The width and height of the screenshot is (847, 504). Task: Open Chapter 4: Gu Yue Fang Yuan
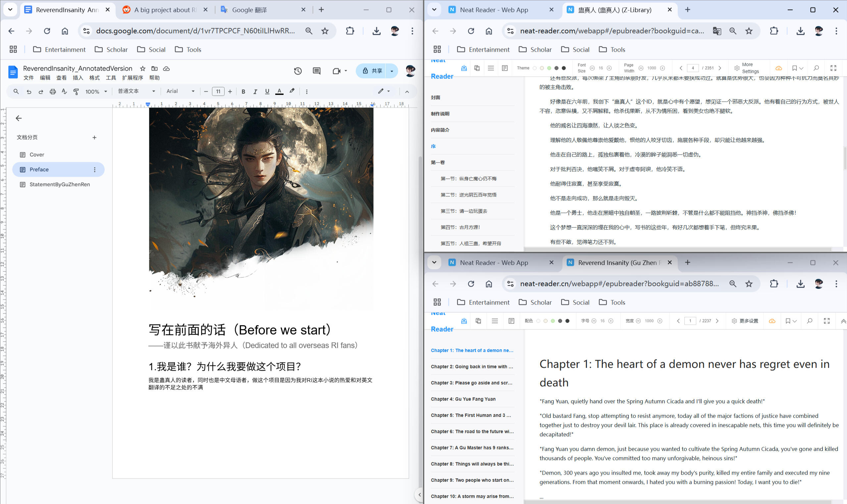tap(463, 399)
